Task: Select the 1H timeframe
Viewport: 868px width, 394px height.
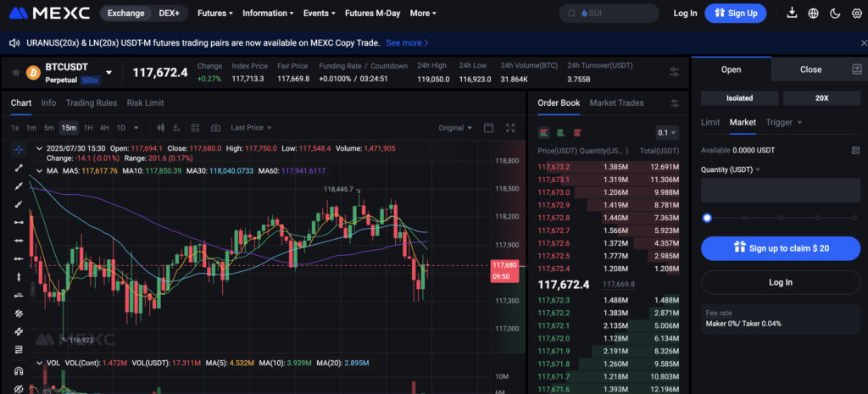Action: pos(88,128)
